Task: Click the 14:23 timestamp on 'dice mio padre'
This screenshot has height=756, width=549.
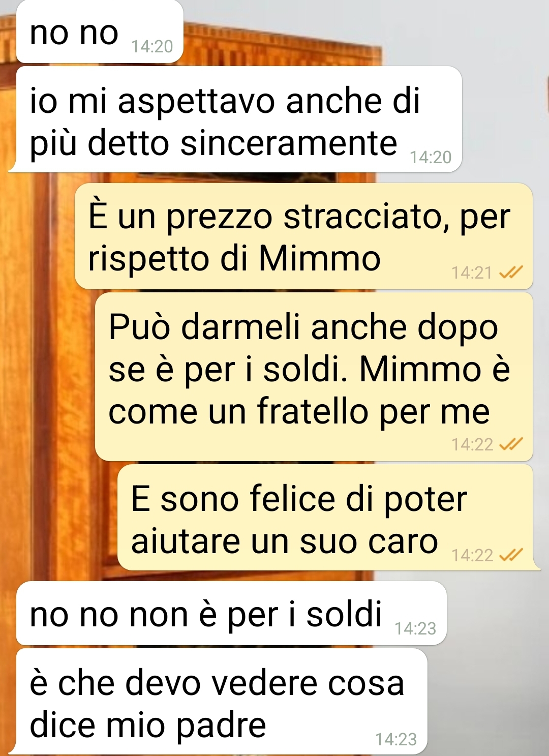Action: (396, 739)
